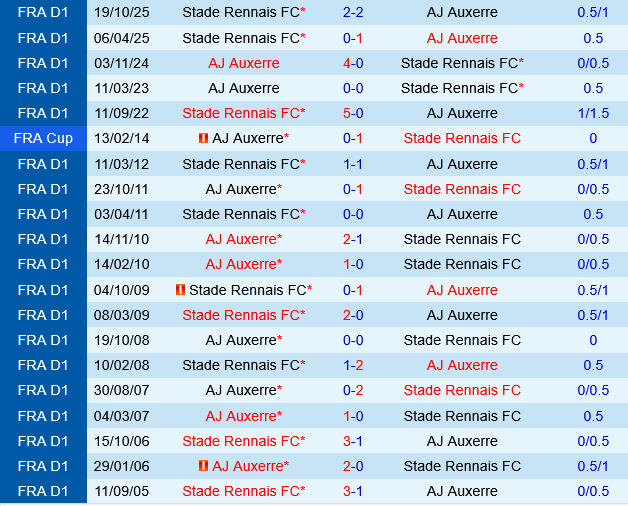
Task: Click the red card icon beside AJ Auxerre in the 29/01/06 match
Action: (204, 466)
